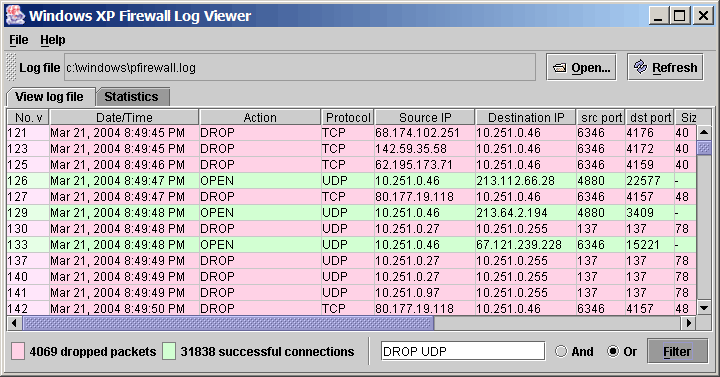Sort by the Source IP column header
Image resolution: width=720 pixels, height=377 pixels.
[425, 118]
